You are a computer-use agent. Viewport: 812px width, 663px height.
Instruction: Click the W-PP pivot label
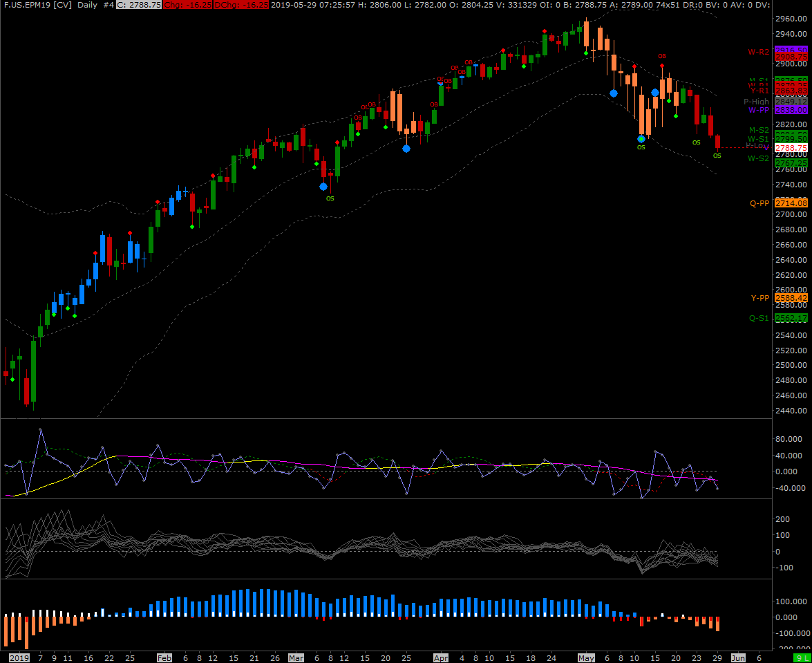(x=759, y=110)
